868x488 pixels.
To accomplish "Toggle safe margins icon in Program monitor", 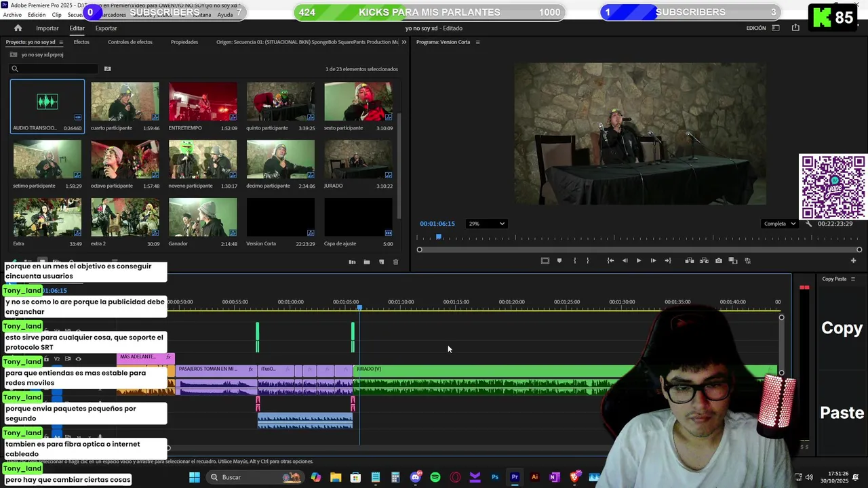I will [545, 260].
